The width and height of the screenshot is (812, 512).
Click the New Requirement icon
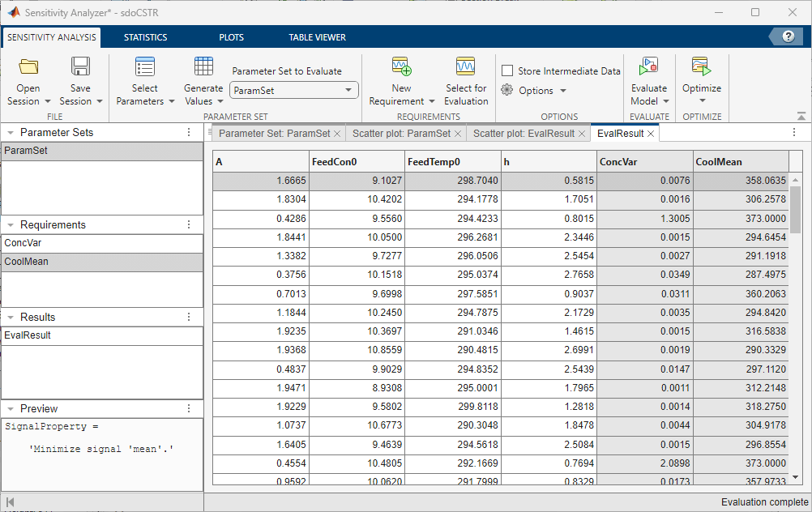point(401,66)
